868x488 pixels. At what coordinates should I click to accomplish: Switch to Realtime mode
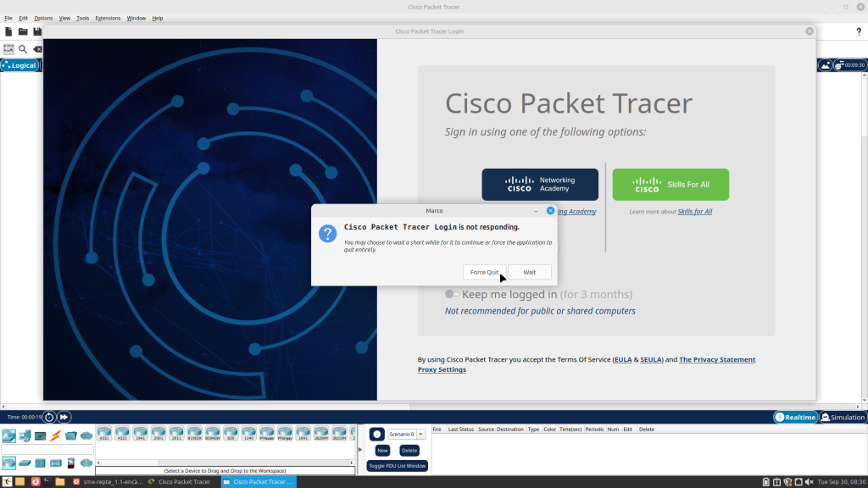(x=795, y=417)
